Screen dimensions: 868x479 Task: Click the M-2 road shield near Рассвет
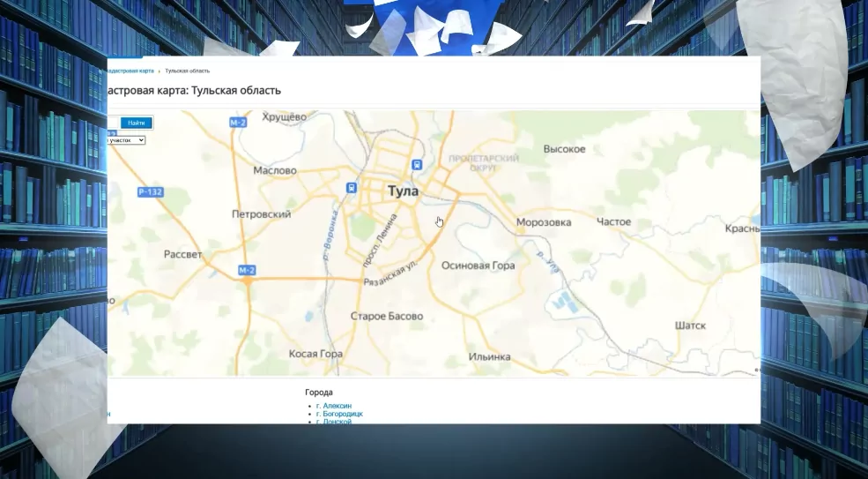[247, 271]
